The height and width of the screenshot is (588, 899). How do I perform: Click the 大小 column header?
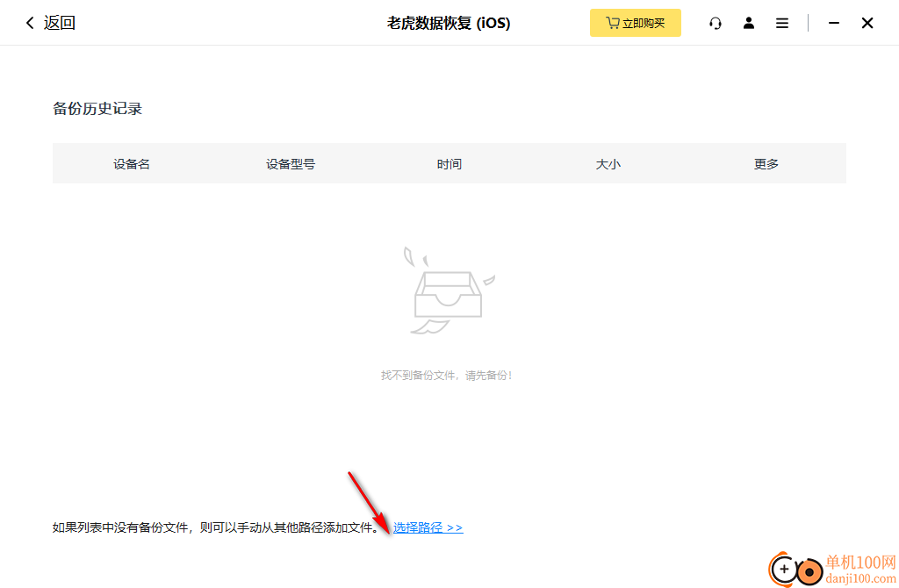pyautogui.click(x=608, y=164)
